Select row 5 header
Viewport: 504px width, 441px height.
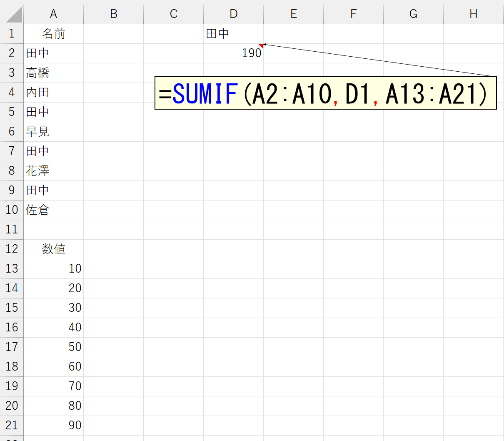12,112
